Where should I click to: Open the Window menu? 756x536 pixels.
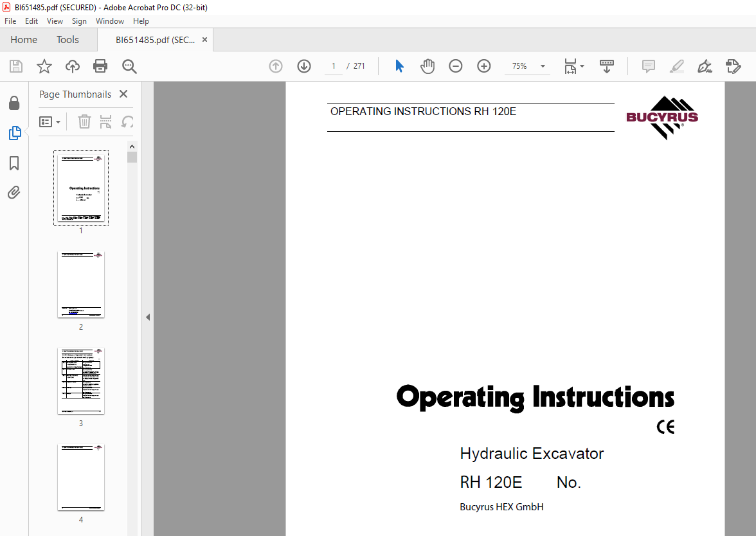109,21
